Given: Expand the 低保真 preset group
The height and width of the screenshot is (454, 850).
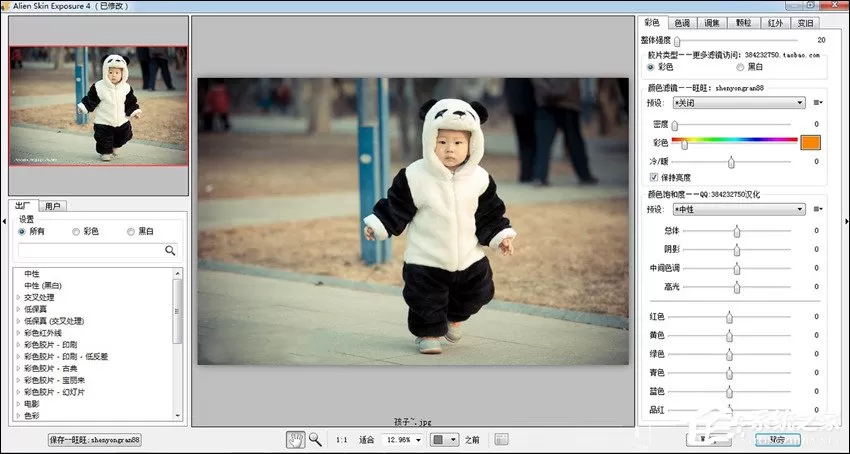Looking at the screenshot, I should [x=18, y=309].
